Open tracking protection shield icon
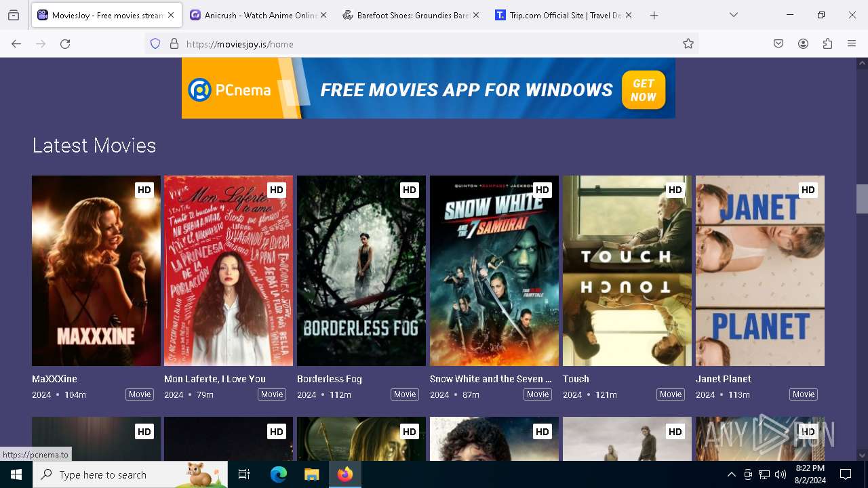The width and height of the screenshot is (868, 488). click(x=155, y=43)
